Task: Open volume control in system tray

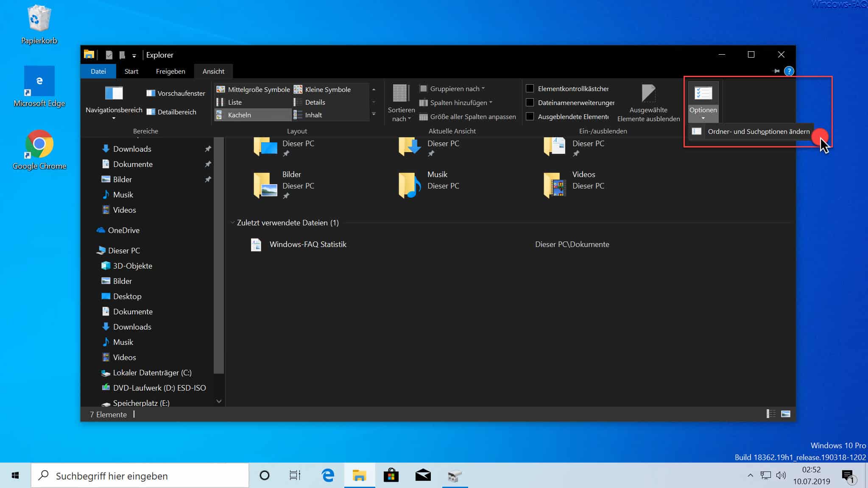Action: pos(781,475)
